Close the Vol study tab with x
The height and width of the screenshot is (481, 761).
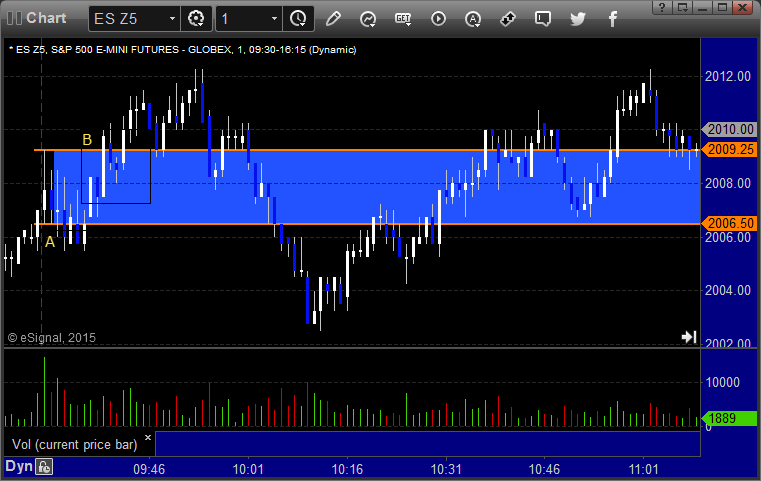pyautogui.click(x=148, y=438)
